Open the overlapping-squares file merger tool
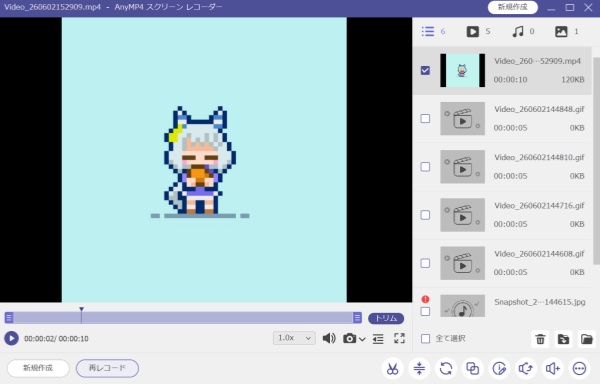600x384 pixels. coord(473,369)
